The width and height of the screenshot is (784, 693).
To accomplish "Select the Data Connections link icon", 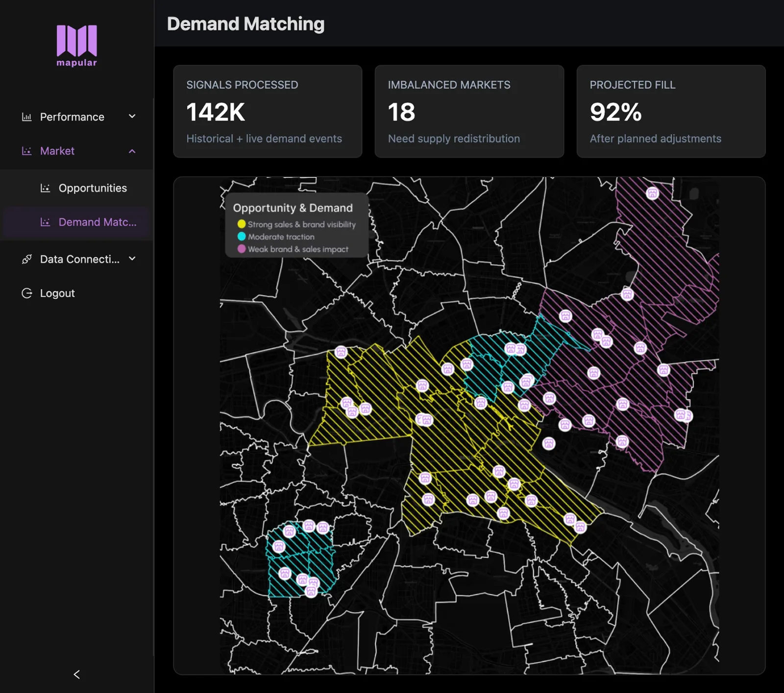I will pyautogui.click(x=26, y=259).
